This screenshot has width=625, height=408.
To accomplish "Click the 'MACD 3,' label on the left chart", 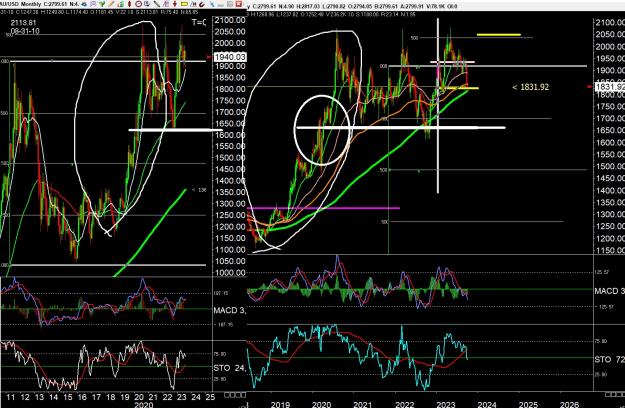I will click(x=230, y=310).
